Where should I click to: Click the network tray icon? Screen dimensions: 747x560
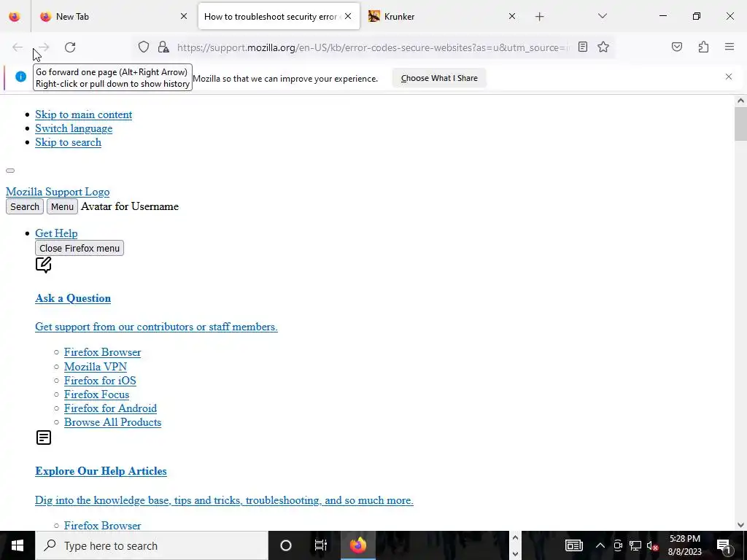pos(635,545)
